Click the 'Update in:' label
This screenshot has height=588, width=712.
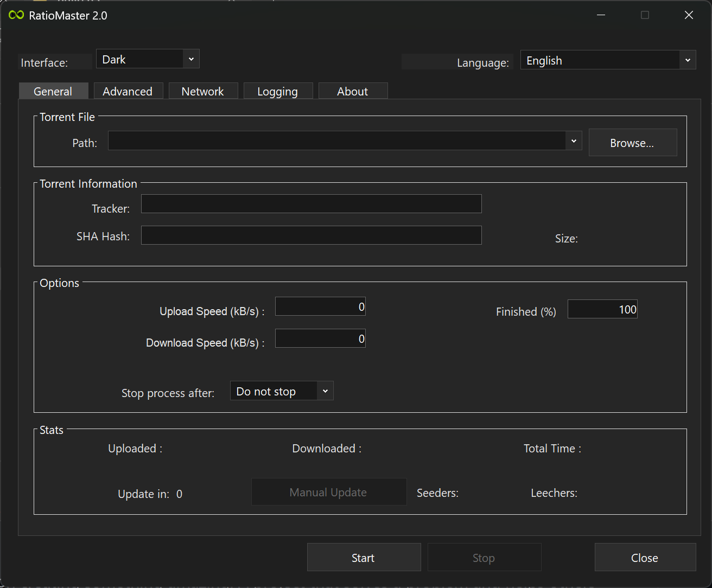coord(143,494)
